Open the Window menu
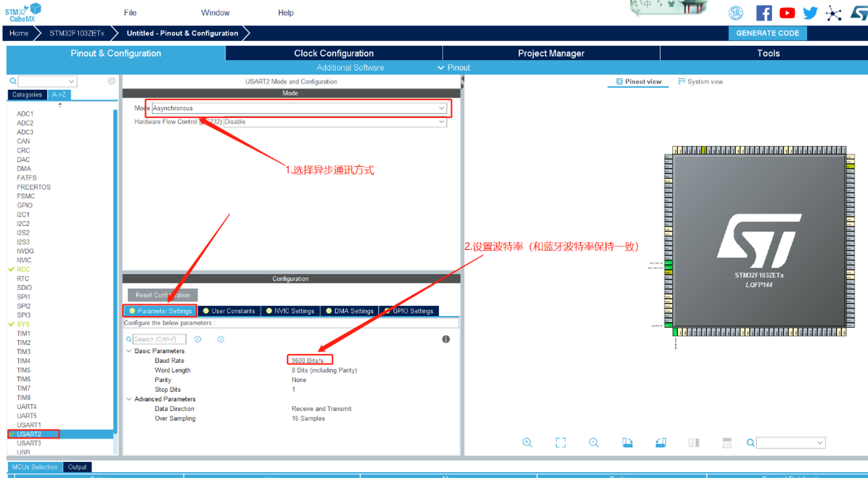 [215, 13]
